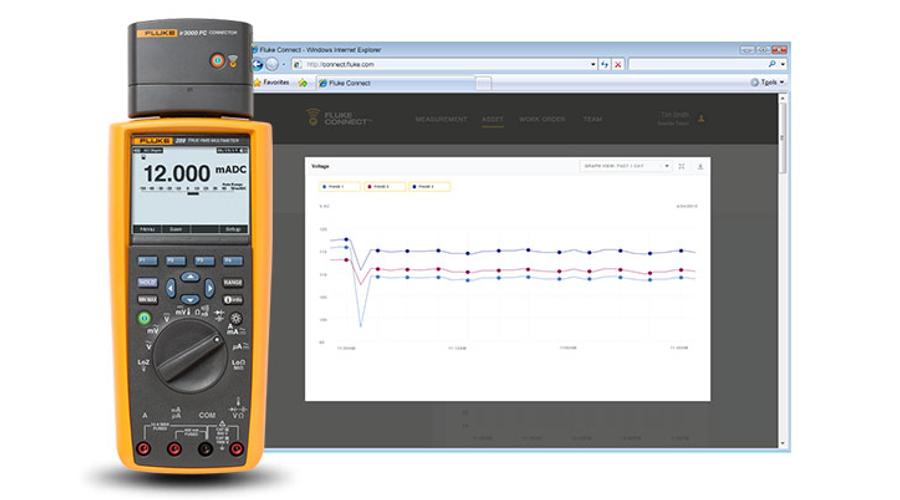The image size is (900, 500).
Task: Toggle the red second phase legend chip
Action: click(384, 187)
